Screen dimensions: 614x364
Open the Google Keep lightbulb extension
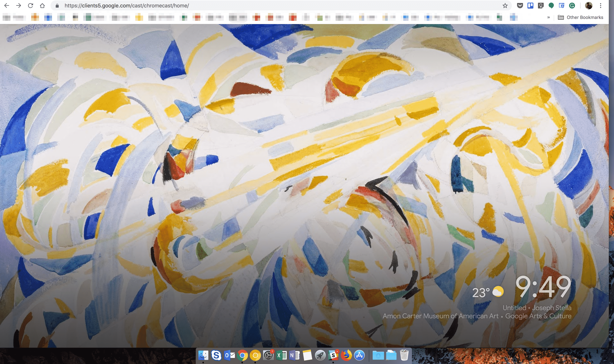click(541, 5)
